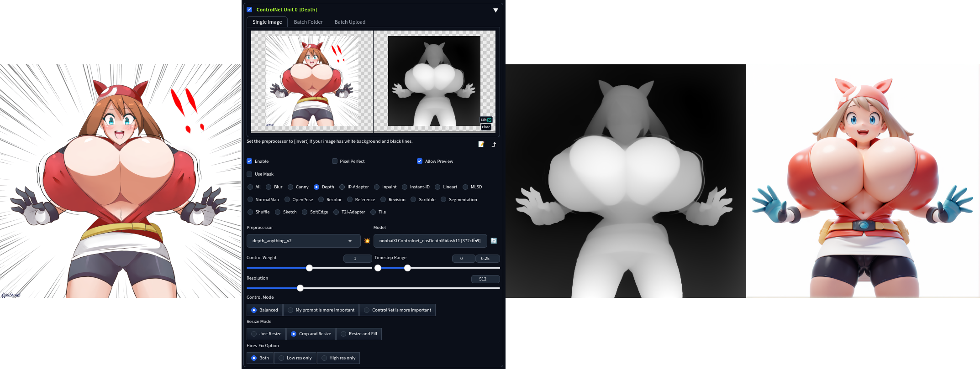Click the Timestep Range end handle
This screenshot has height=369, width=980.
coord(407,268)
